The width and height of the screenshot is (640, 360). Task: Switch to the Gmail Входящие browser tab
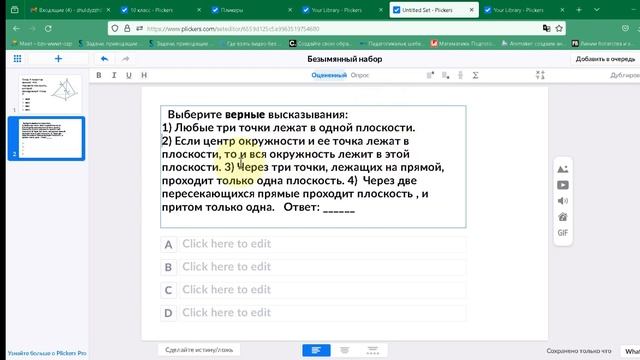click(70, 10)
